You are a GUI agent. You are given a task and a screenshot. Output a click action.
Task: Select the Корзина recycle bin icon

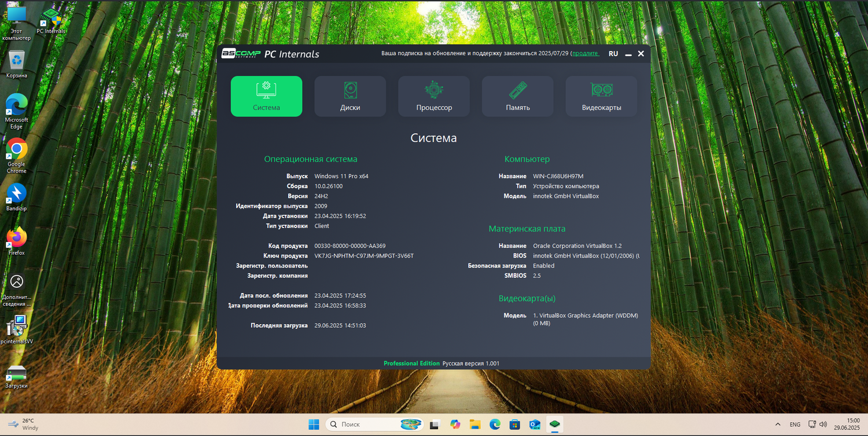17,64
